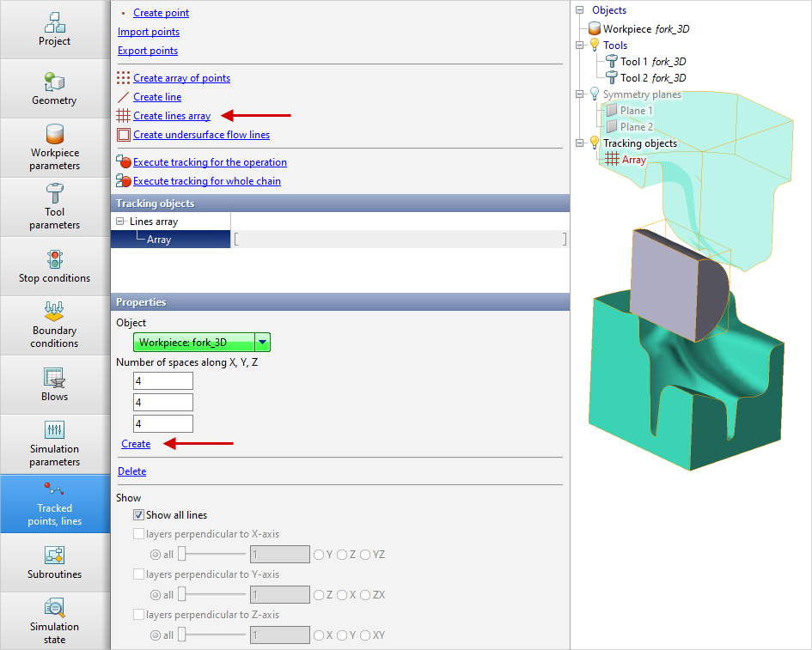The width and height of the screenshot is (812, 650).
Task: Collapse the Lines array tree node
Action: pyautogui.click(x=119, y=222)
